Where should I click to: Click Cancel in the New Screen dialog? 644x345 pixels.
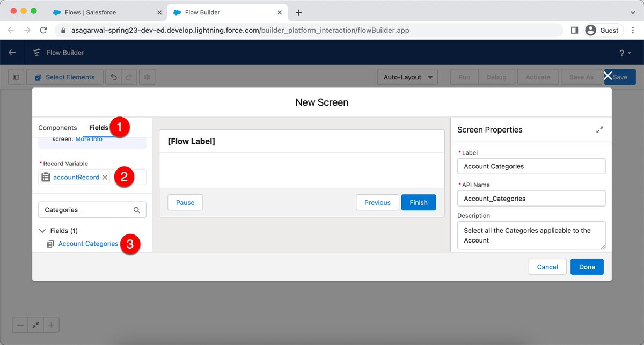tap(547, 267)
